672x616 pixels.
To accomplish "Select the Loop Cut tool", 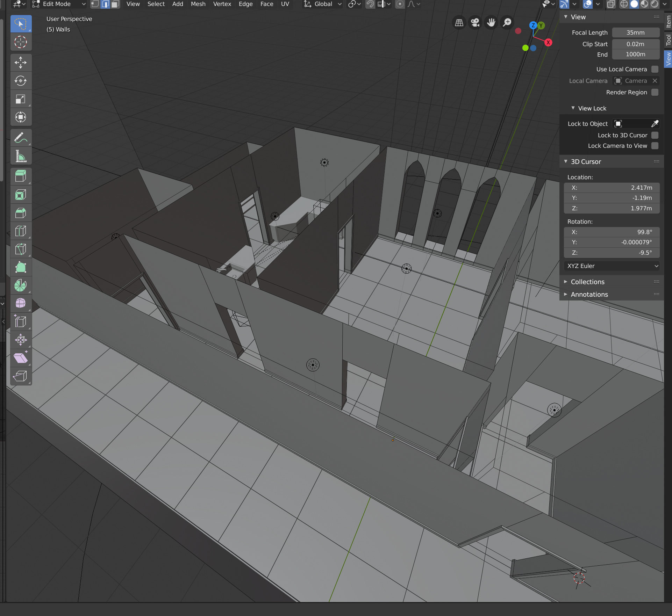I will [x=21, y=231].
